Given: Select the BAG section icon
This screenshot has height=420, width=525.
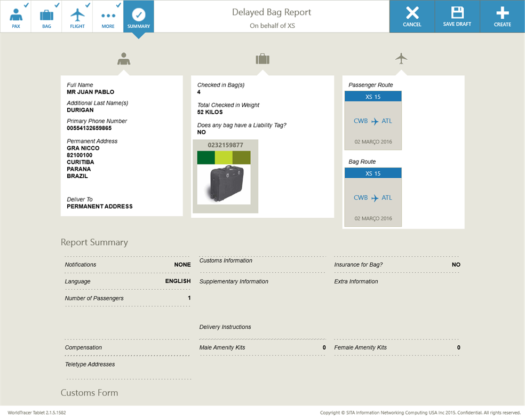Looking at the screenshot, I should click(46, 16).
